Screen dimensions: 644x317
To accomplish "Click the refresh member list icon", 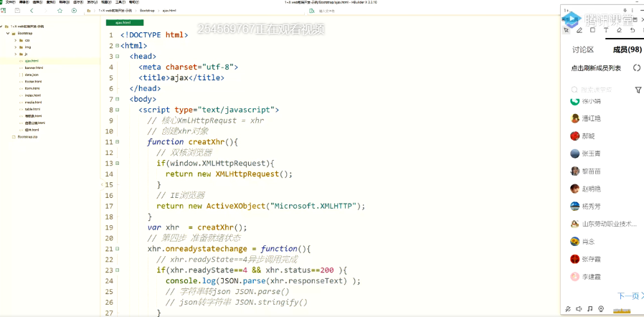I will click(x=636, y=68).
